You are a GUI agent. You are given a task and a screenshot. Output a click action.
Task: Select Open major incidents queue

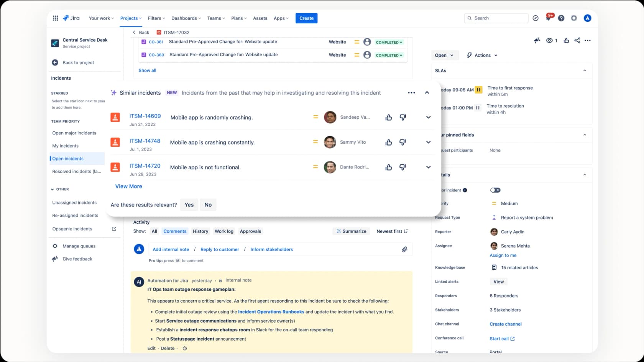tap(74, 133)
